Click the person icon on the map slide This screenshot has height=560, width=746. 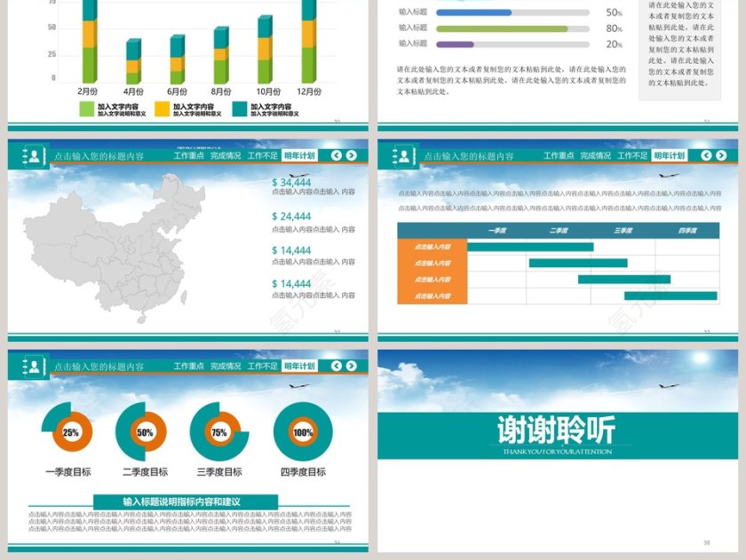[33, 156]
